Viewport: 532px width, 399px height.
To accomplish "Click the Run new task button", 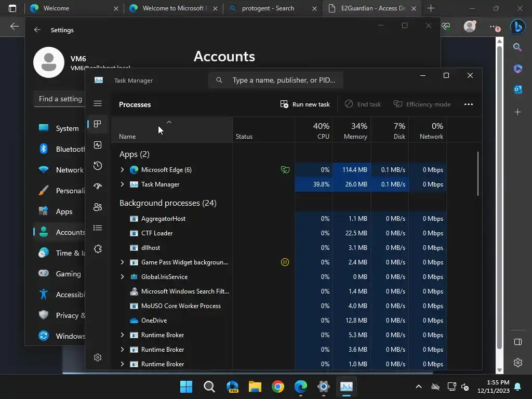I will [305, 104].
